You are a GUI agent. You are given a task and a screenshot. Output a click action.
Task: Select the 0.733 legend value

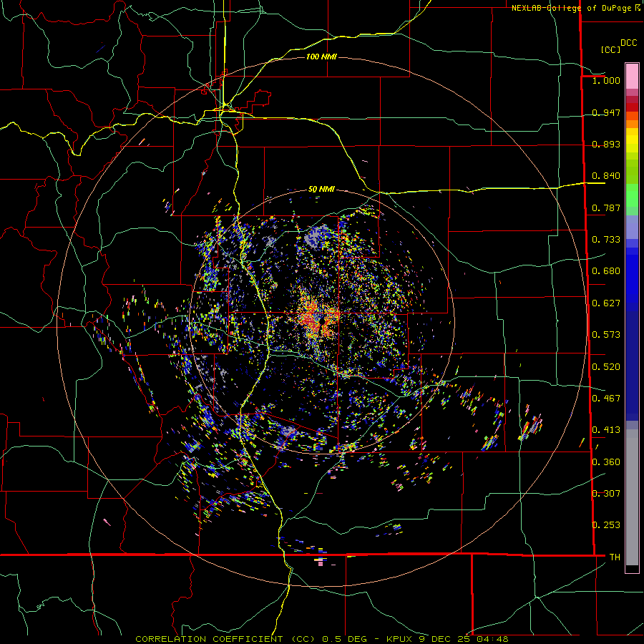point(606,240)
